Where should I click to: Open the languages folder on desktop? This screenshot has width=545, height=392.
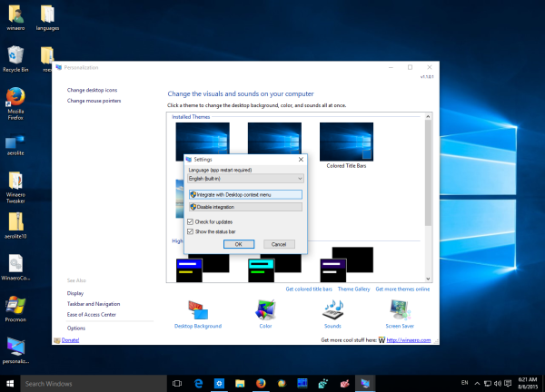pos(47,17)
